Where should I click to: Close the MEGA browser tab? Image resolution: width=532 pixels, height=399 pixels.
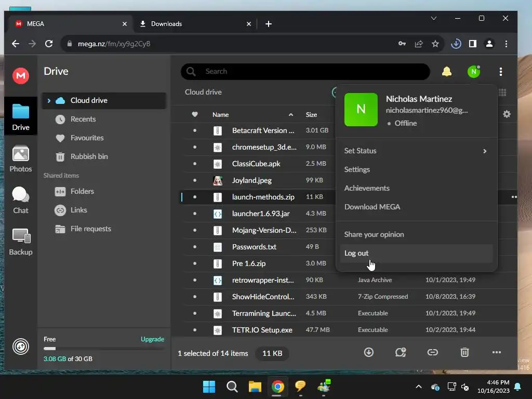click(125, 24)
